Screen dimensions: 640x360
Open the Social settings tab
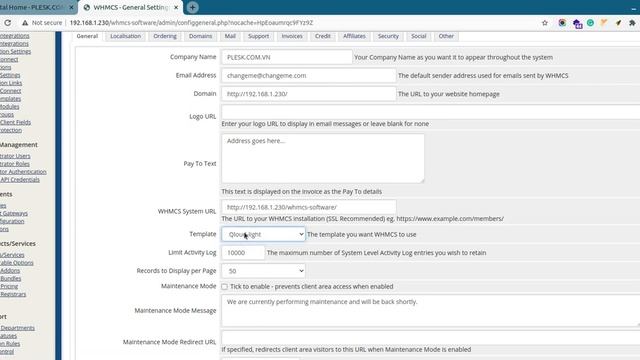tap(418, 36)
